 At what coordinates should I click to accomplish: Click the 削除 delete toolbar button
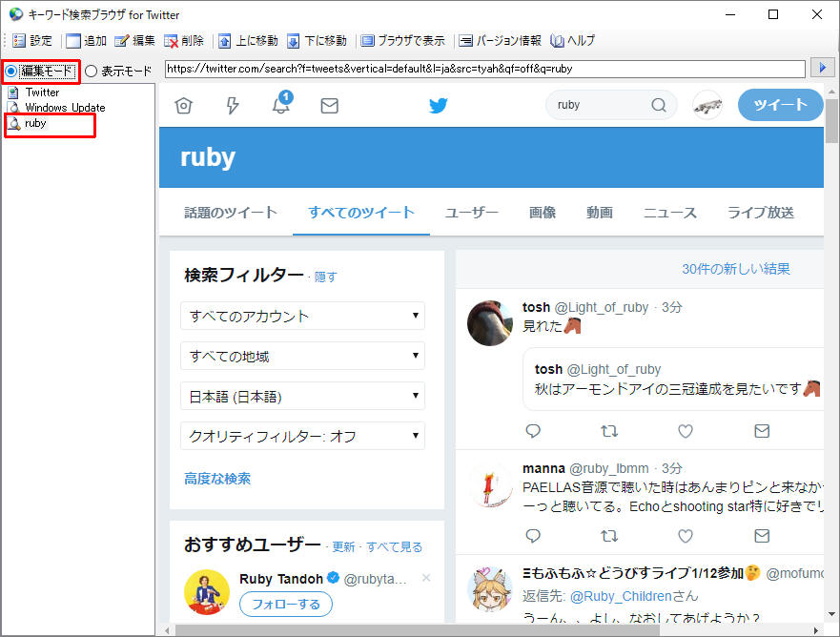click(x=184, y=41)
